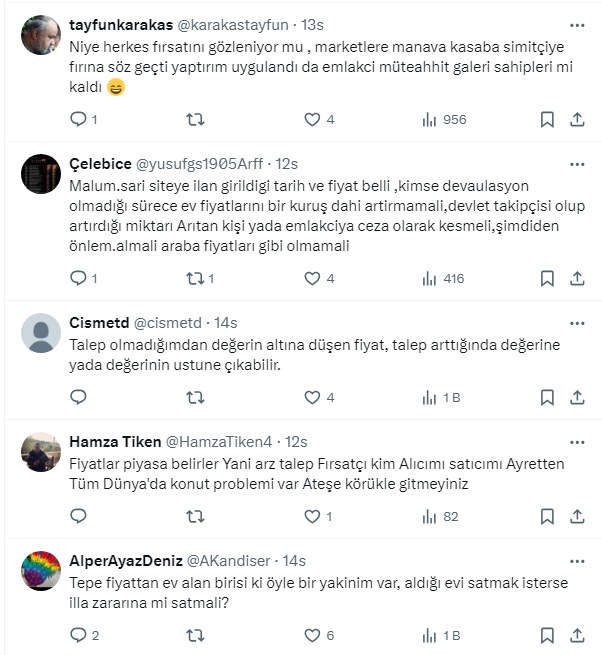The height and width of the screenshot is (655, 602).
Task: Like AlperAyazDeniz's tweet
Action: tap(311, 635)
